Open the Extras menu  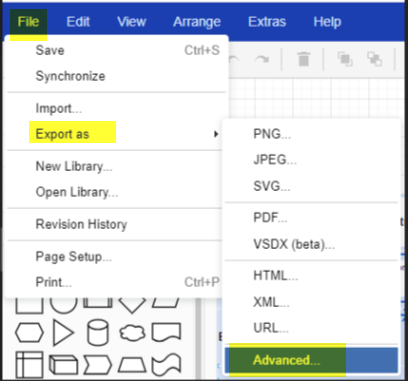pos(267,22)
